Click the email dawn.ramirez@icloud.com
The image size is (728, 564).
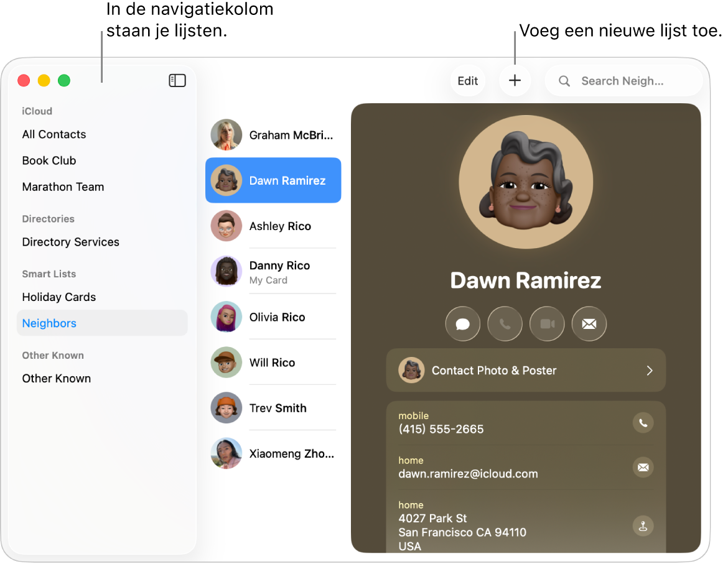click(x=468, y=474)
